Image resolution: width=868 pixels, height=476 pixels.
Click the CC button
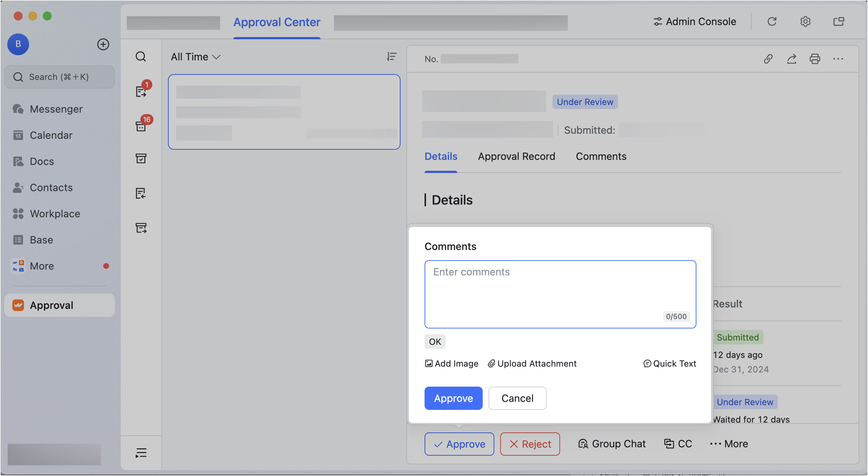click(678, 444)
